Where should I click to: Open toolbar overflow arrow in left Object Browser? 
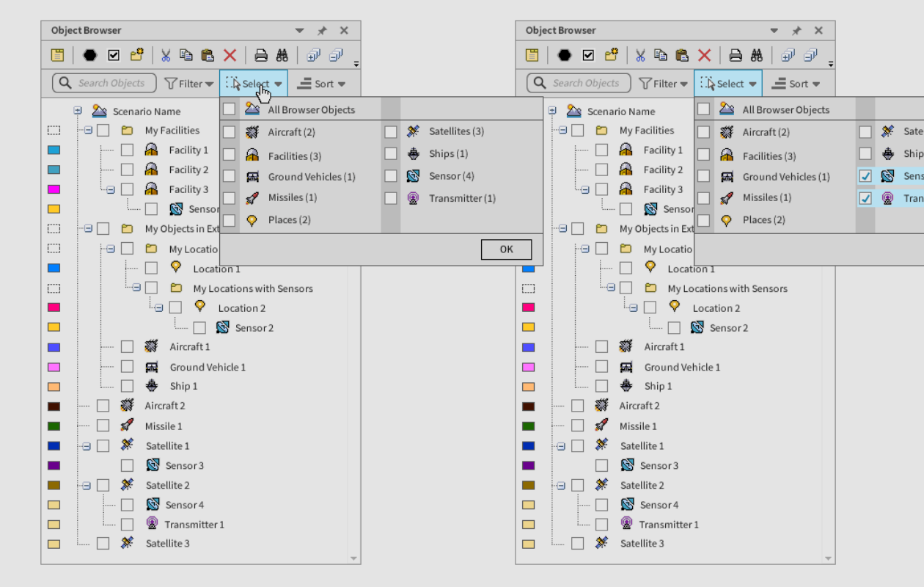356,65
